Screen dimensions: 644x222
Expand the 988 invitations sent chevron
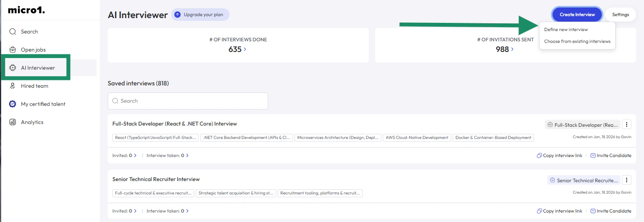coord(512,49)
